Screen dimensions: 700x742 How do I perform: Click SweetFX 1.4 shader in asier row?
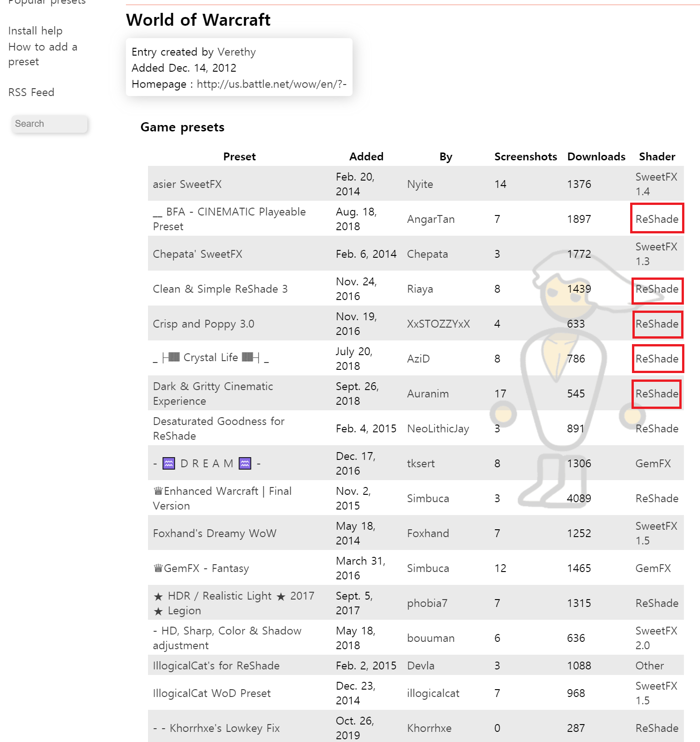pos(656,184)
